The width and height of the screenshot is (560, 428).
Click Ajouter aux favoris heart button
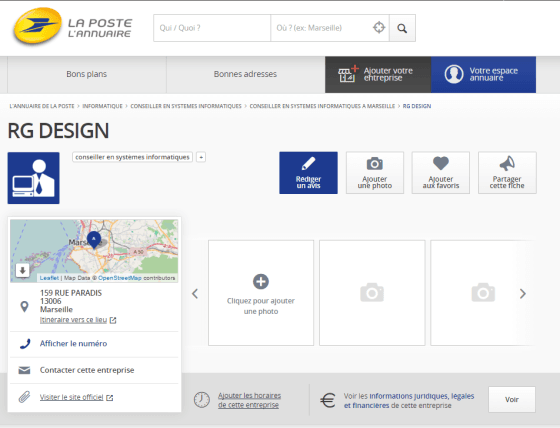(x=441, y=173)
